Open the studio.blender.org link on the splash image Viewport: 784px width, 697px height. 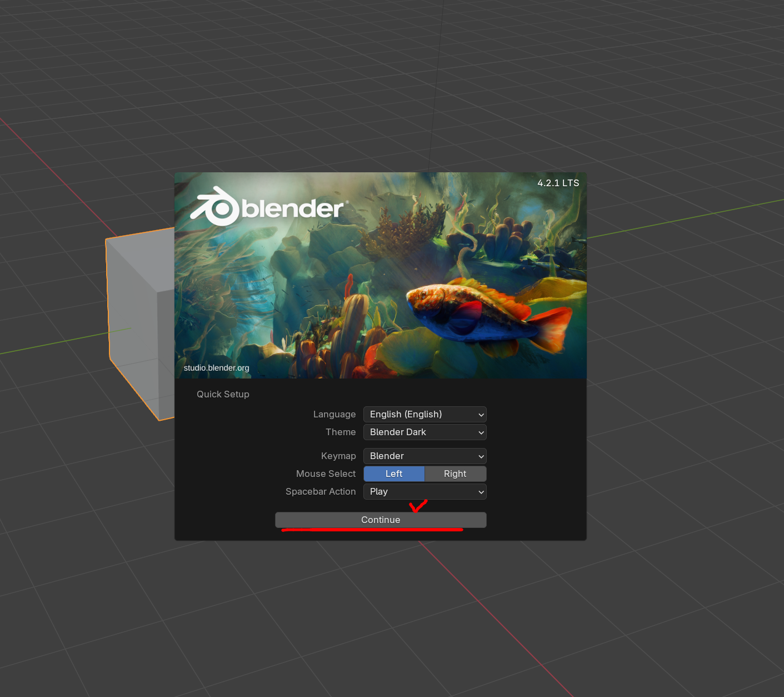pos(216,368)
